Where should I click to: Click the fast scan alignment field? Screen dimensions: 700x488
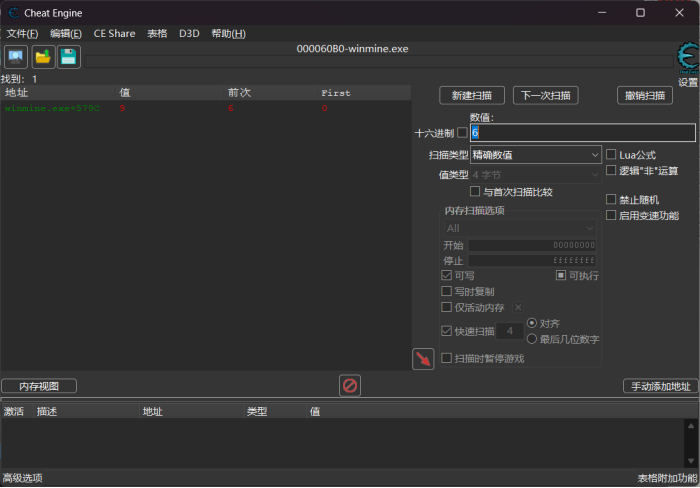tap(510, 331)
